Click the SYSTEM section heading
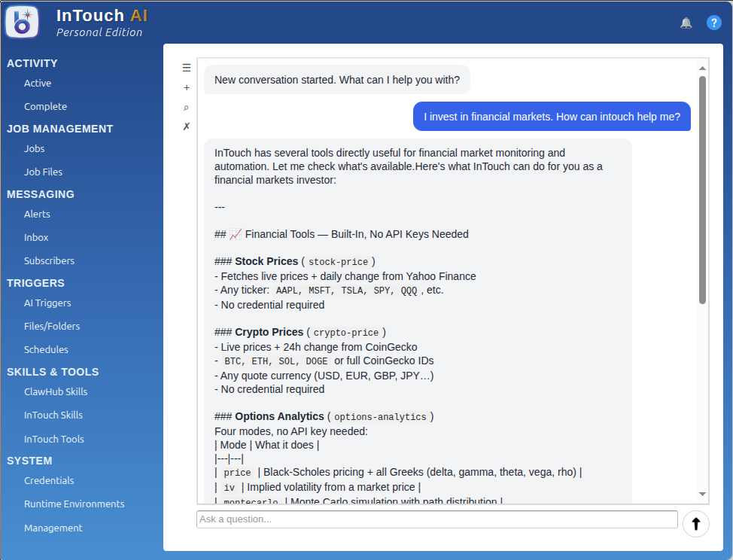 [29, 461]
